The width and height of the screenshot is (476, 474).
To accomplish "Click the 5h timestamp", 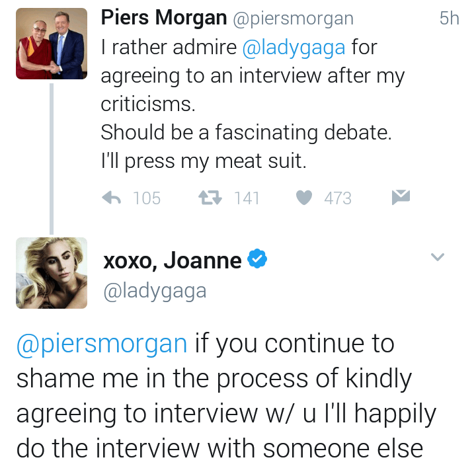I will (449, 19).
